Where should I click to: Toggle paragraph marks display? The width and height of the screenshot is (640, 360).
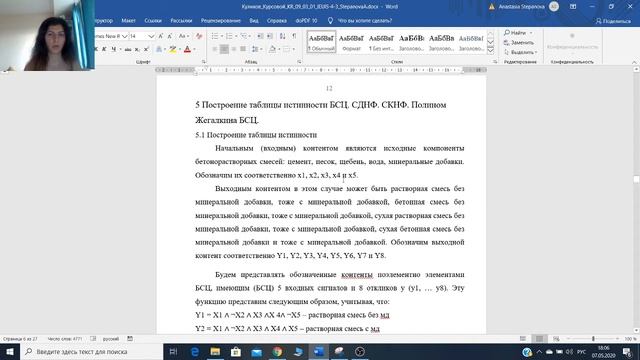pyautogui.click(x=294, y=36)
